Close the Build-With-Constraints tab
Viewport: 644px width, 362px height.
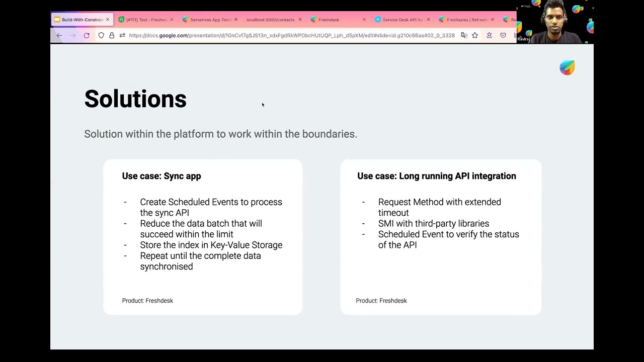pyautogui.click(x=108, y=20)
